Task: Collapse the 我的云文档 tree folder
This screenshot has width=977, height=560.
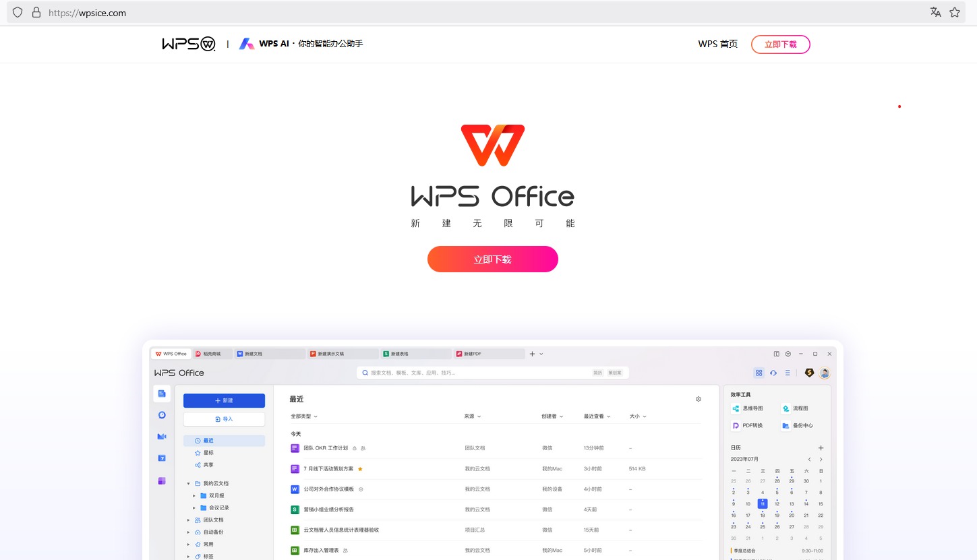Action: point(189,484)
